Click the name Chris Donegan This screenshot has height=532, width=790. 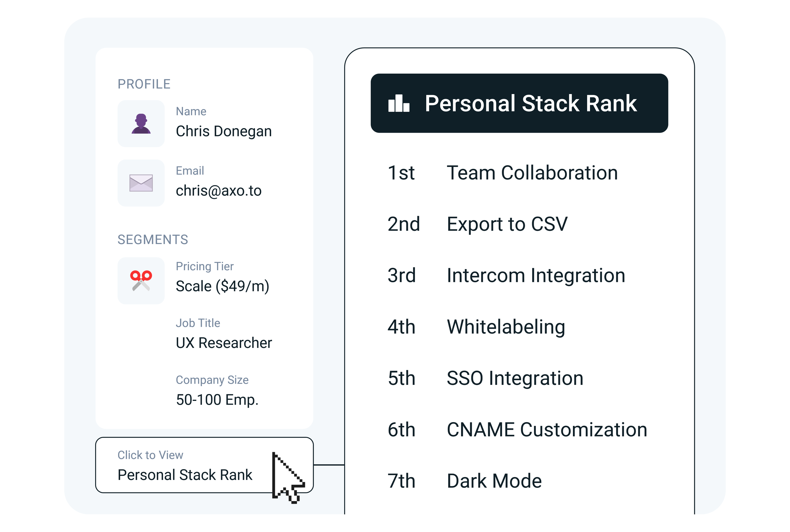click(223, 132)
